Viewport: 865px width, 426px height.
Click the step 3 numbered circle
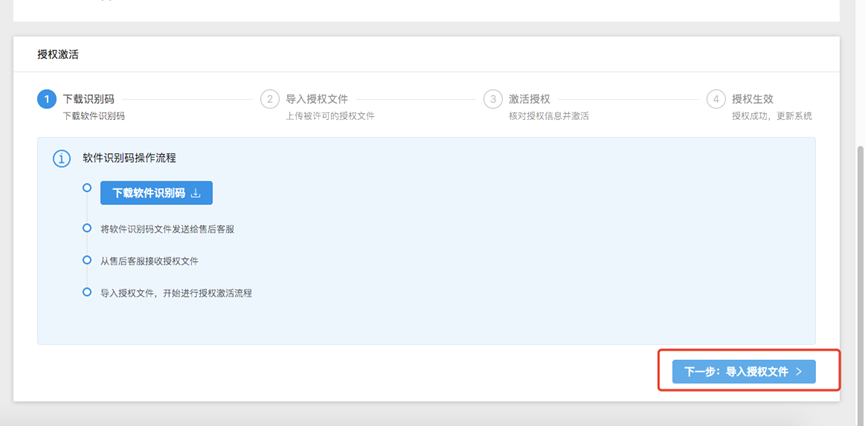point(492,99)
